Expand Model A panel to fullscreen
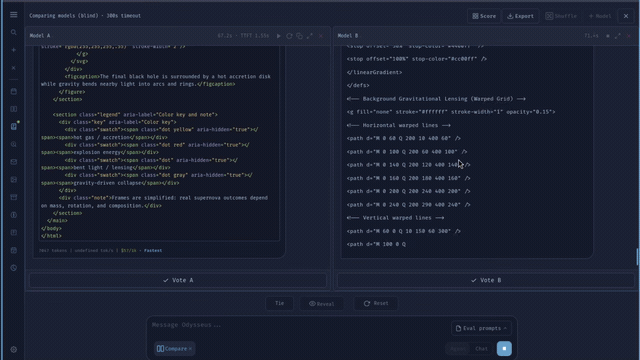Viewport: 640px width, 360px height. pyautogui.click(x=310, y=36)
